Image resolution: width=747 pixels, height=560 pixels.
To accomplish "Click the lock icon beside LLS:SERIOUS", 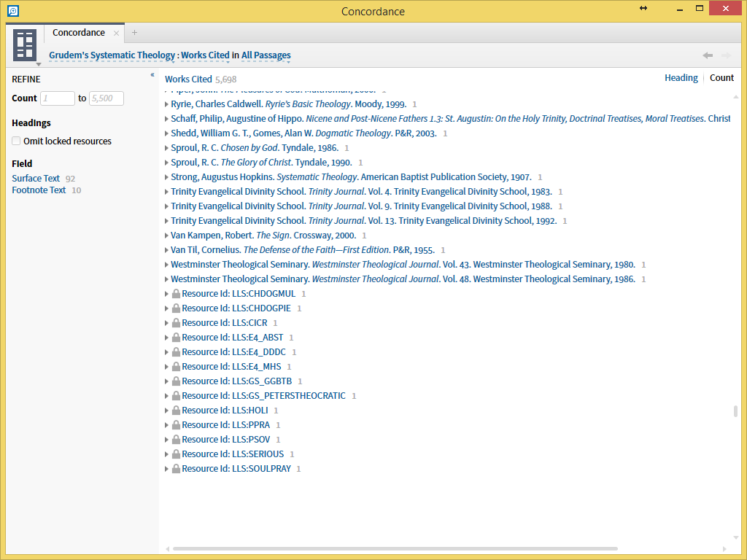I will pos(176,454).
